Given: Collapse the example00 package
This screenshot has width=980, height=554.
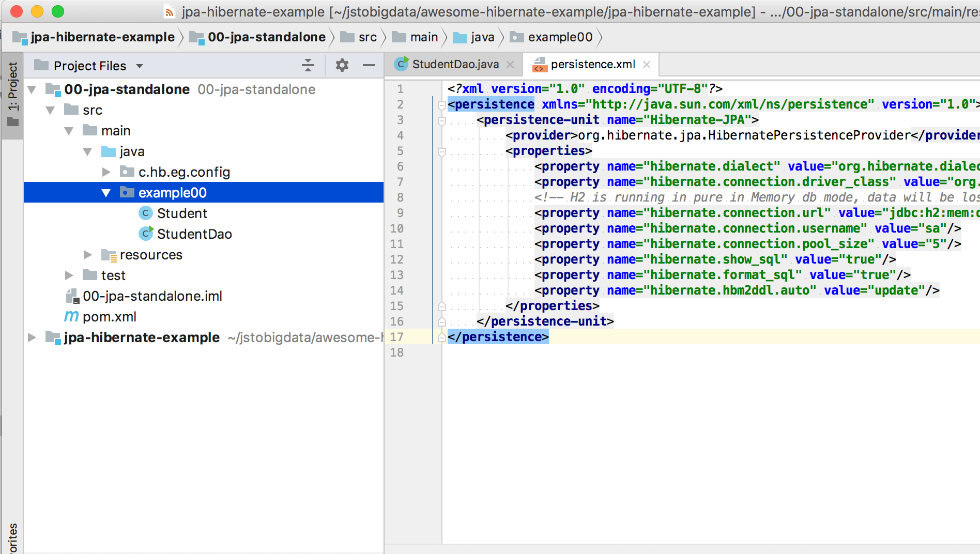Looking at the screenshot, I should (x=106, y=192).
